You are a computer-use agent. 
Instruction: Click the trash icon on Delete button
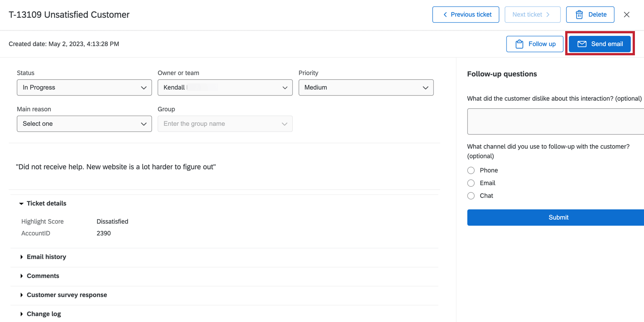point(579,15)
